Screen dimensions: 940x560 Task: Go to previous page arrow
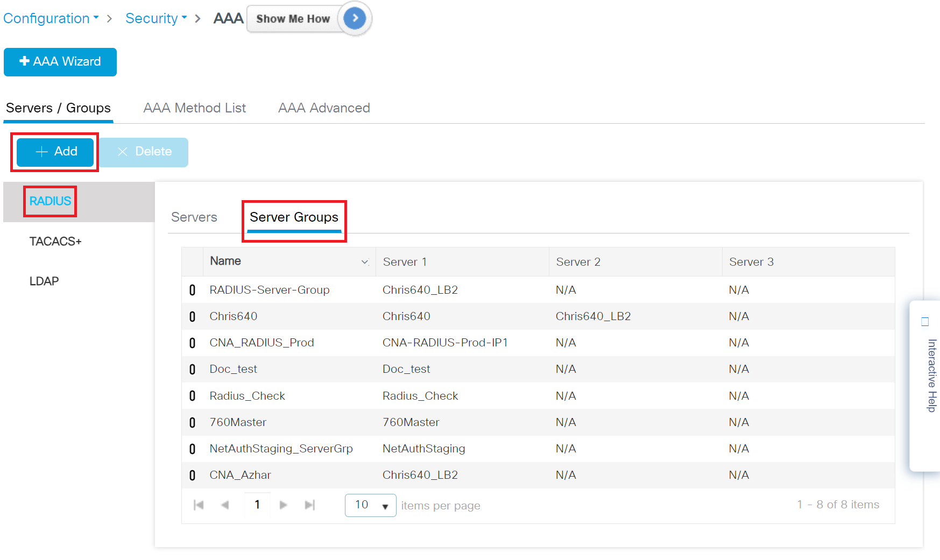(x=225, y=505)
